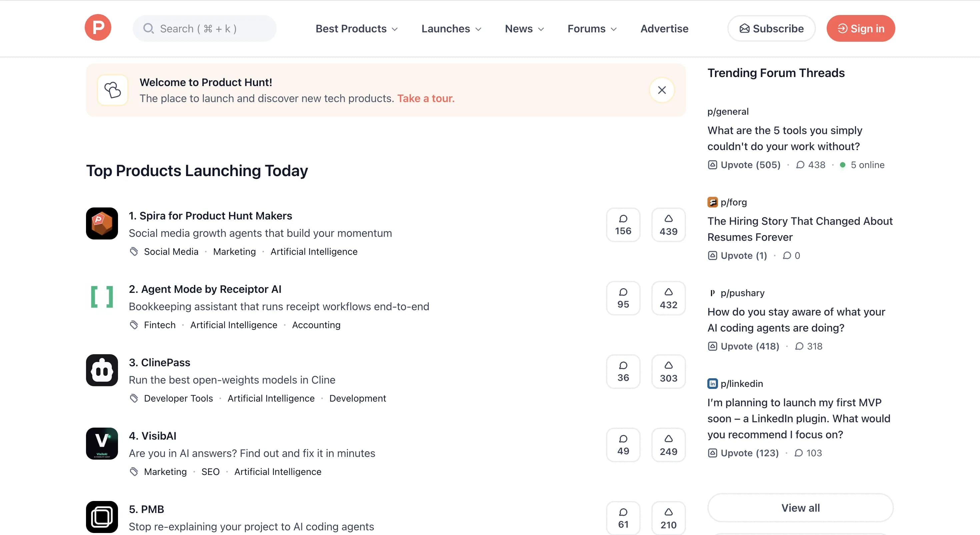Viewport: 980px width, 535px height.
Task: Click the Subscribe button
Action: [x=771, y=29]
